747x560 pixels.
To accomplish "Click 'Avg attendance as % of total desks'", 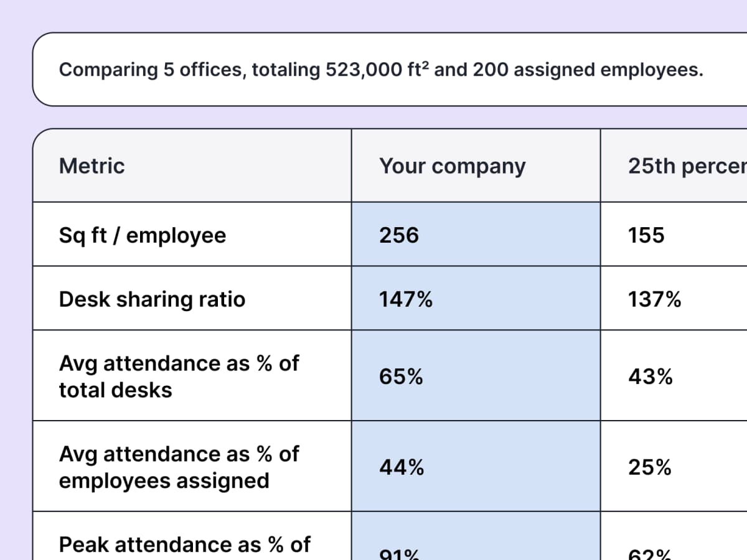I will point(179,376).
